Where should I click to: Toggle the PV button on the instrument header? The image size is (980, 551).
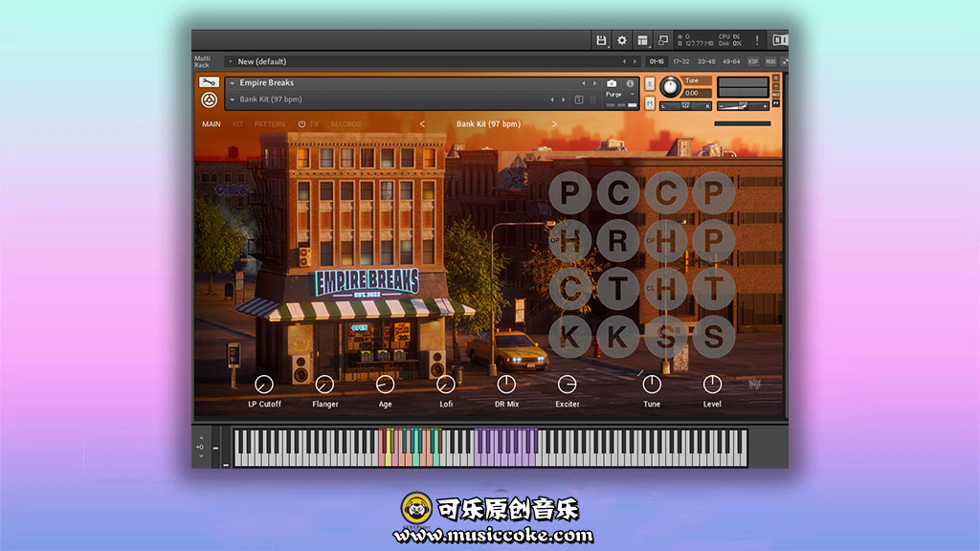pyautogui.click(x=775, y=103)
